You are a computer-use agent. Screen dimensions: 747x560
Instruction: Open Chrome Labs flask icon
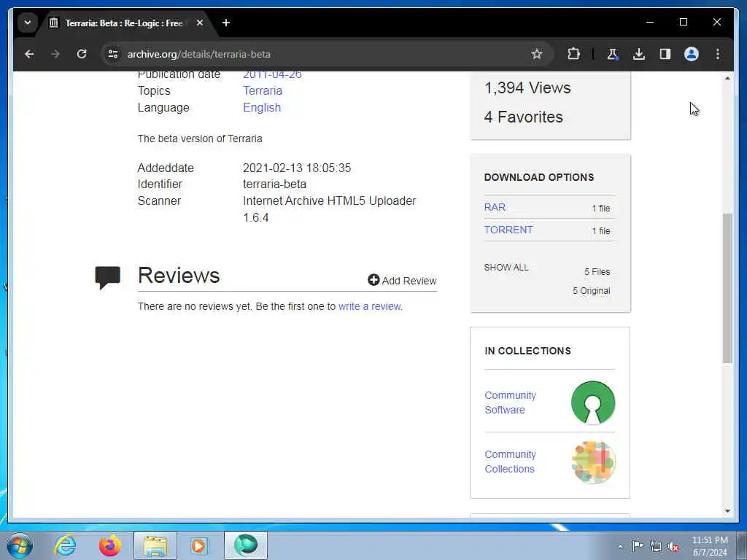coord(613,54)
